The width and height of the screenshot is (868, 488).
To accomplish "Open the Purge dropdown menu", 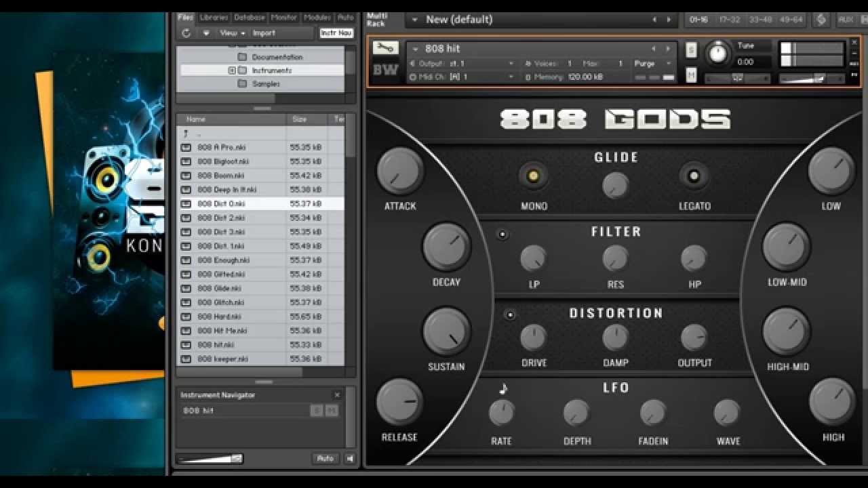I will (653, 63).
